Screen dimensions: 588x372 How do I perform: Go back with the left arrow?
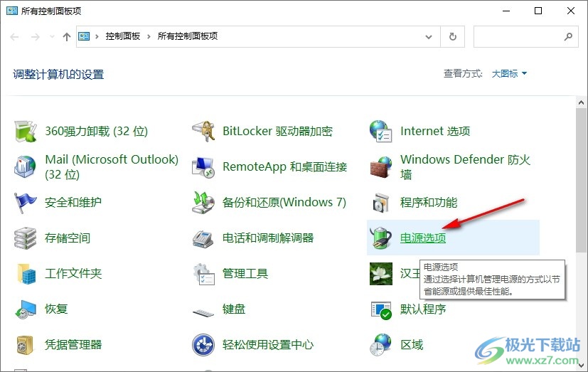point(14,37)
